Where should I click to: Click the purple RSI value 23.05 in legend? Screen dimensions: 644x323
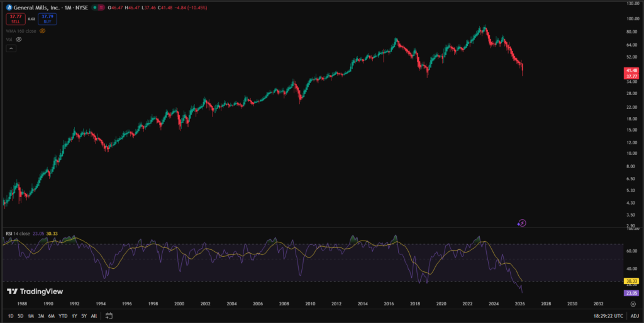point(38,234)
